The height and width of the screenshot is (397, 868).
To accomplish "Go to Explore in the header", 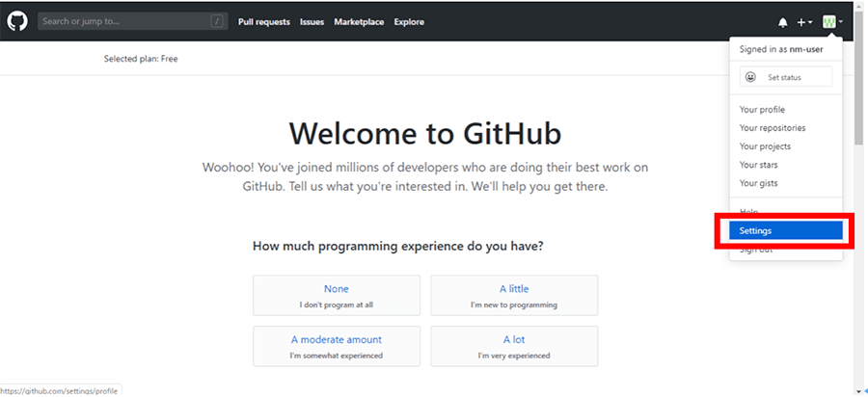I will pyautogui.click(x=409, y=22).
